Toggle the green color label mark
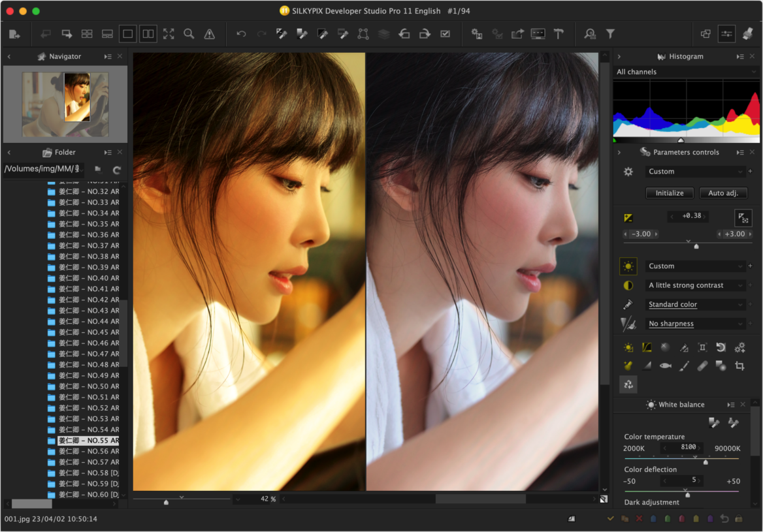 [668, 519]
